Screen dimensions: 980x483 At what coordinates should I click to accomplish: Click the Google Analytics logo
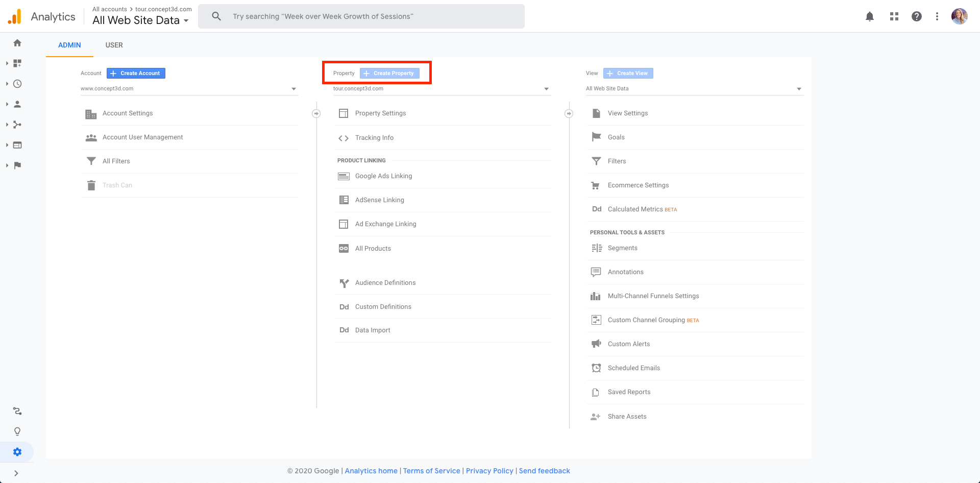point(15,16)
